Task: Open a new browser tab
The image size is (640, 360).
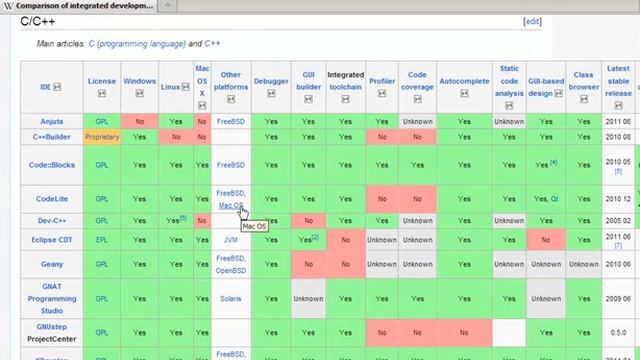Action: pos(167,6)
